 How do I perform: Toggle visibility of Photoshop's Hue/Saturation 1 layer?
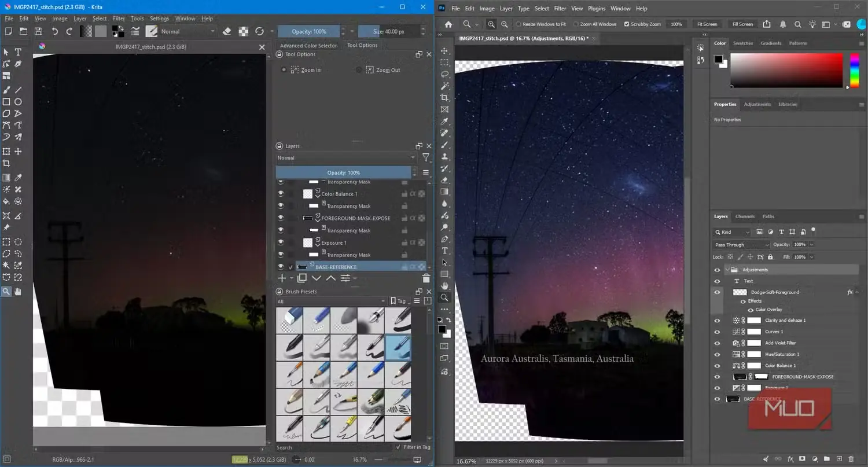click(x=718, y=354)
